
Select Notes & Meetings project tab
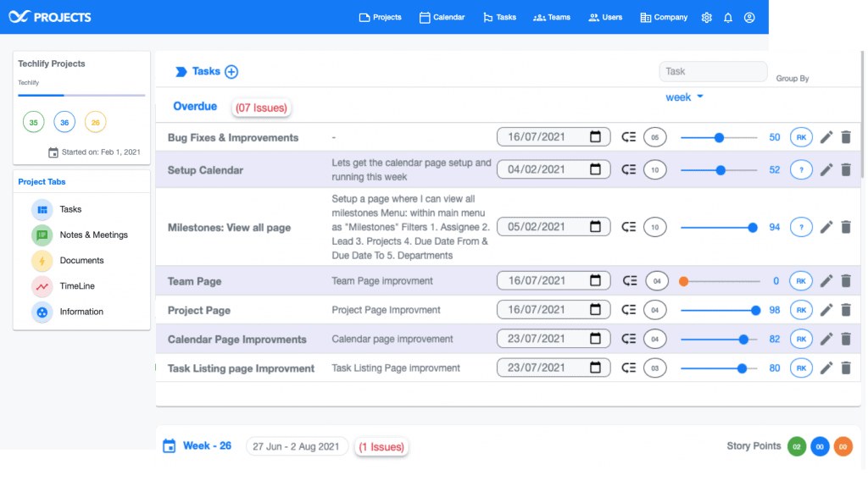[80, 235]
